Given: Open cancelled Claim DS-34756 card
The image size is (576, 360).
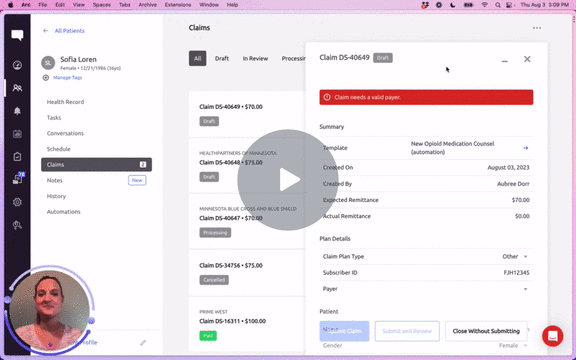Looking at the screenshot, I should tap(247, 273).
